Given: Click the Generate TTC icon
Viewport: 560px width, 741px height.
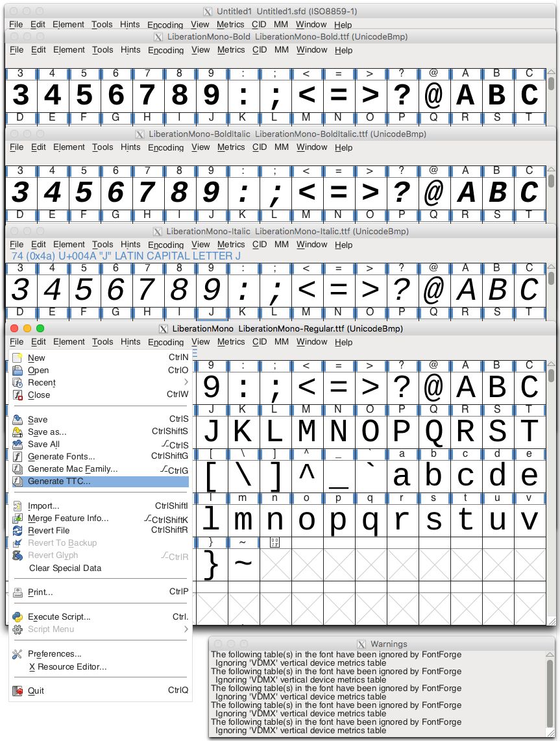Looking at the screenshot, I should point(18,481).
